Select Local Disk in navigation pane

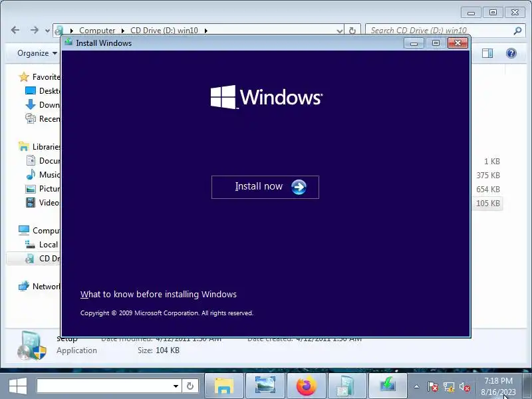[x=43, y=244]
